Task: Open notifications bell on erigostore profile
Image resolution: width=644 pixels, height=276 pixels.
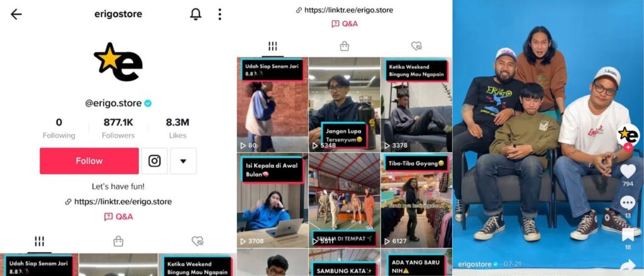Action: pyautogui.click(x=196, y=14)
